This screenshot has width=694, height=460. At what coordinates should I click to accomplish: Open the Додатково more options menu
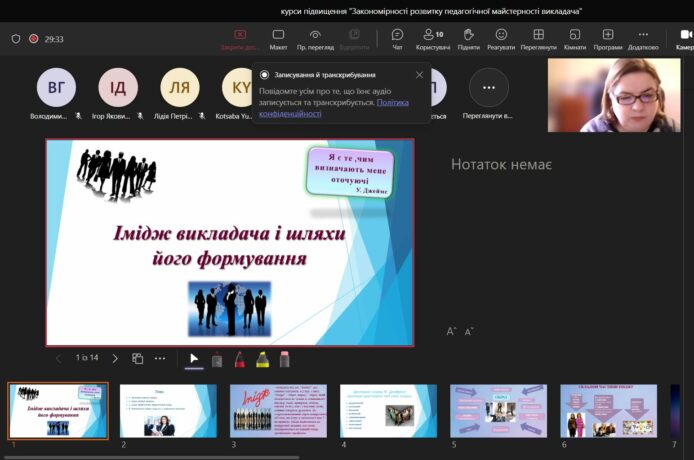(x=643, y=39)
